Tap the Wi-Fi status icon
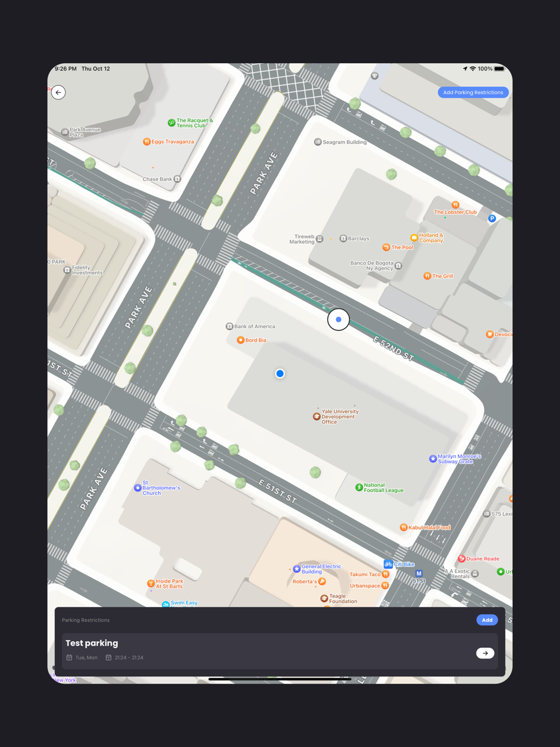Screen dimensions: 560x747 click(473, 69)
